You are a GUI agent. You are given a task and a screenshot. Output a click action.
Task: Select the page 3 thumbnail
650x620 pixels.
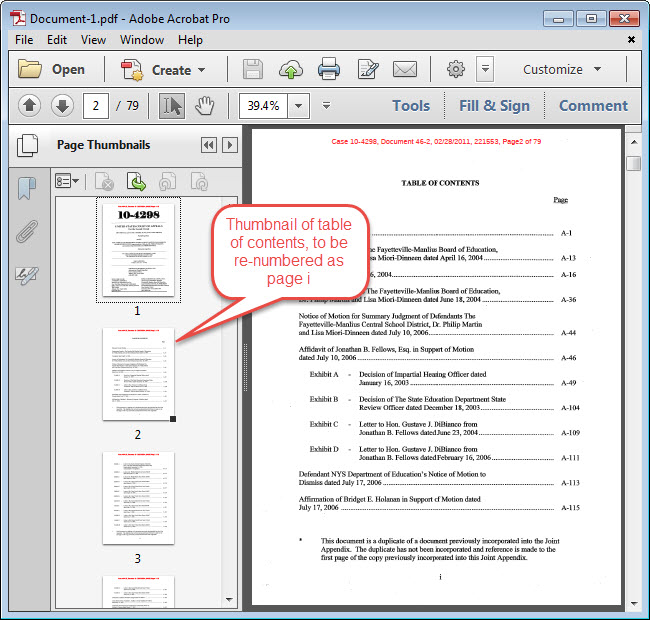pyautogui.click(x=138, y=499)
